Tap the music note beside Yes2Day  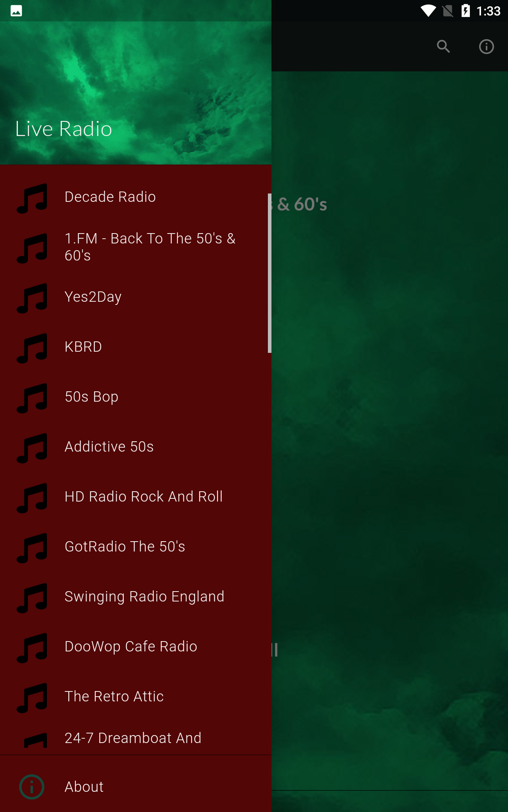32,298
